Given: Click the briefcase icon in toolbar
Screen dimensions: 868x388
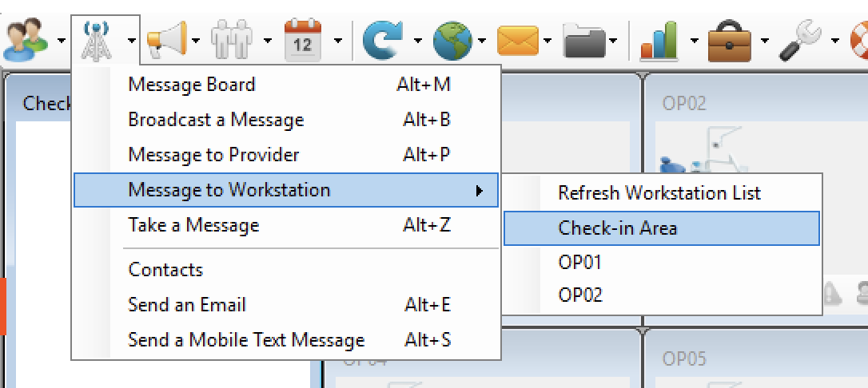Looking at the screenshot, I should pyautogui.click(x=730, y=39).
